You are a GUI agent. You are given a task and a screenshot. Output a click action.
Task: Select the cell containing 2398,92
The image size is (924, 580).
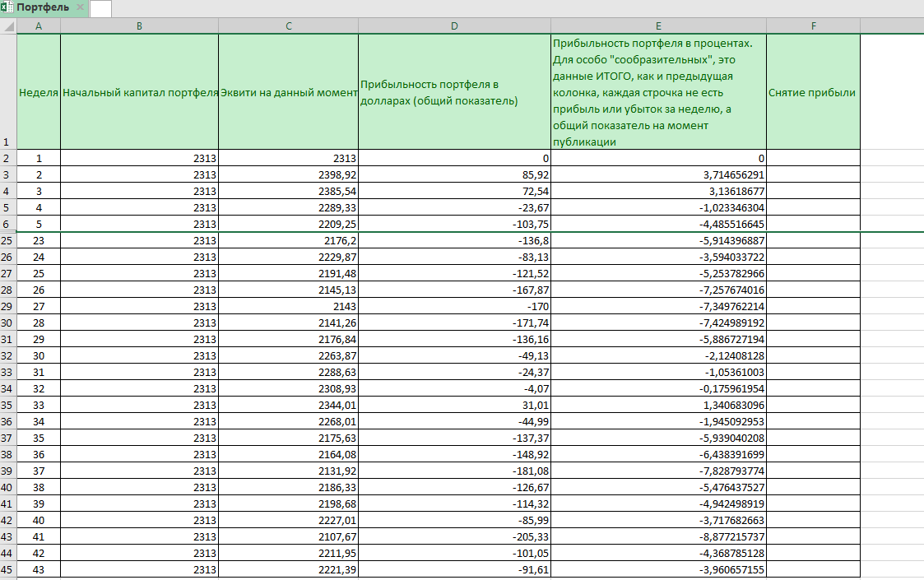[288, 174]
